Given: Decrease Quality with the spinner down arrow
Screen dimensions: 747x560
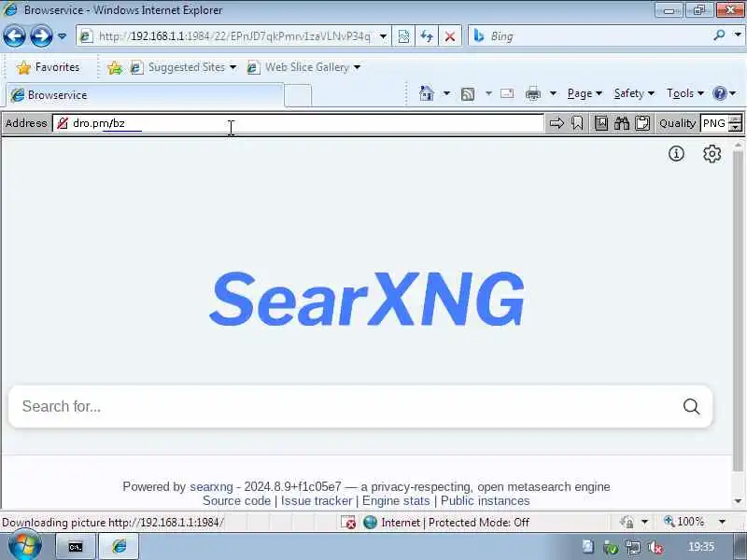Looking at the screenshot, I should pos(736,128).
